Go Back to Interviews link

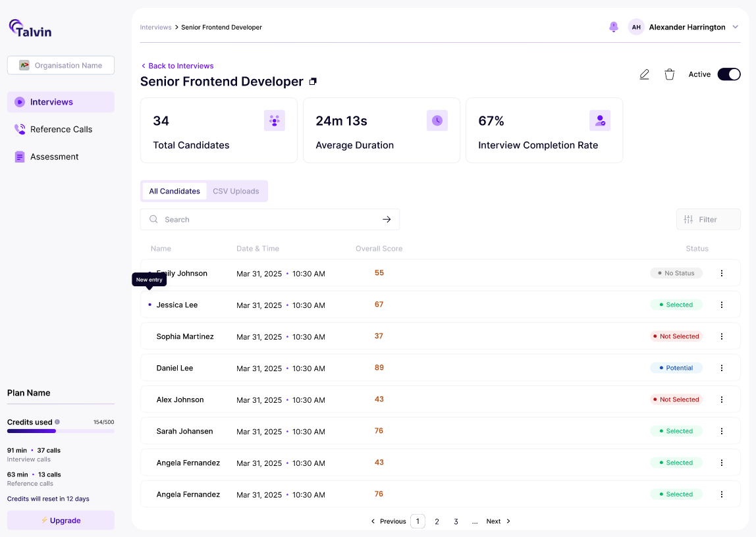click(x=177, y=66)
